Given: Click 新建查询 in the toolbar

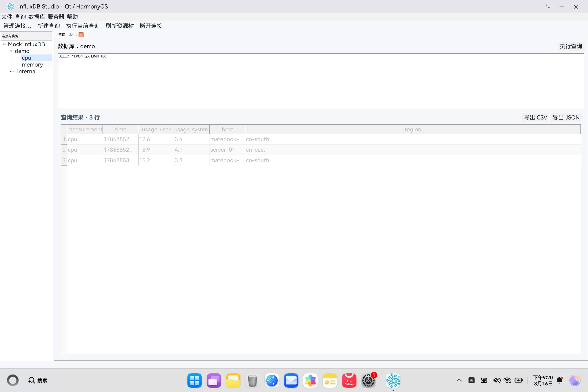Looking at the screenshot, I should click(48, 26).
